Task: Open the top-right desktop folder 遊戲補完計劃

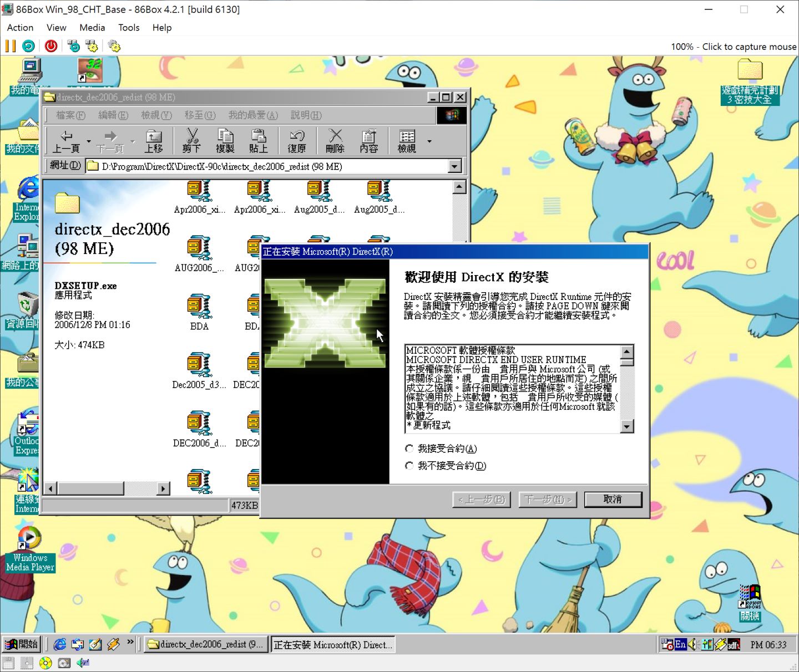Action: pyautogui.click(x=750, y=82)
